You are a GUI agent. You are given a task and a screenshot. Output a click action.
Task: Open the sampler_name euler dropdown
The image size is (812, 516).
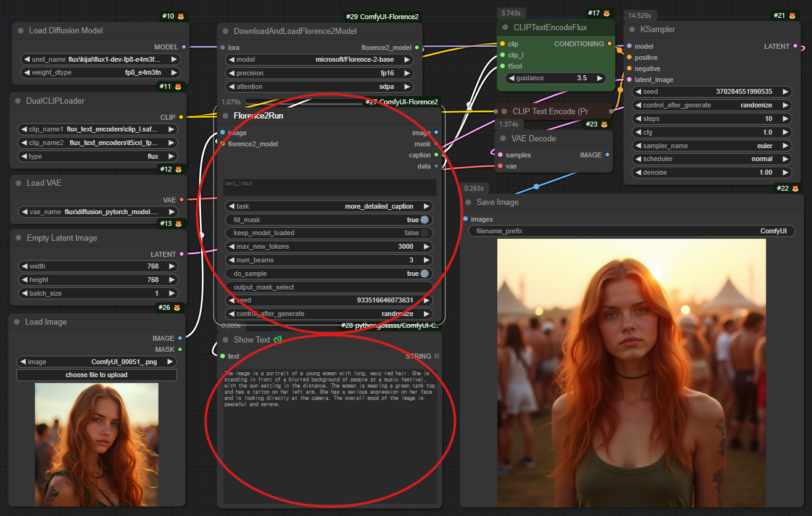click(711, 146)
